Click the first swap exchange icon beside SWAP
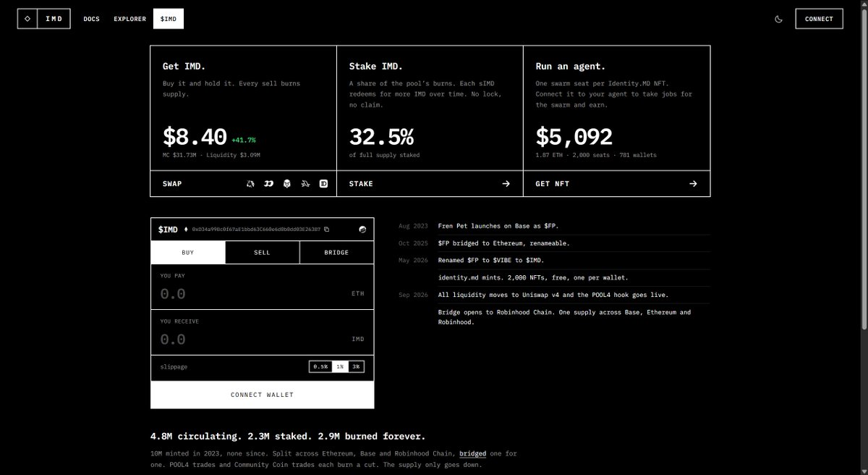This screenshot has width=868, height=475. pyautogui.click(x=250, y=184)
